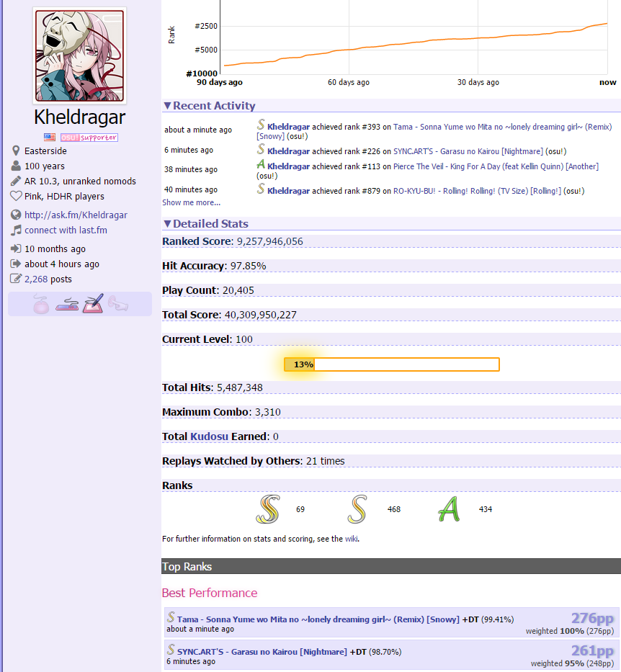The height and width of the screenshot is (672, 621).
Task: Click the last active arrow icon
Action: (x=16, y=264)
